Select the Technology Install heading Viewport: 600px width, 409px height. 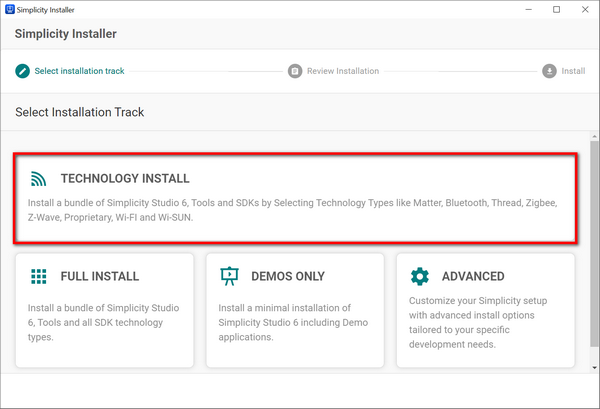125,179
